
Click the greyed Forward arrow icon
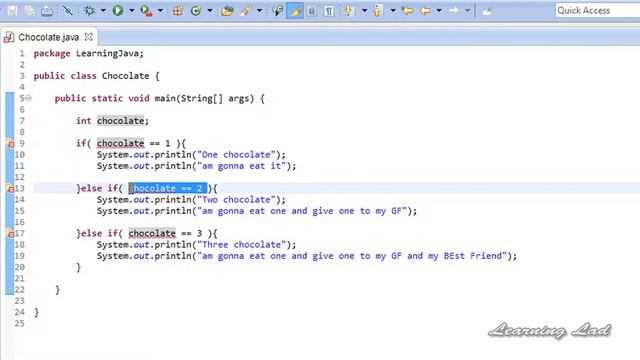[x=454, y=11]
